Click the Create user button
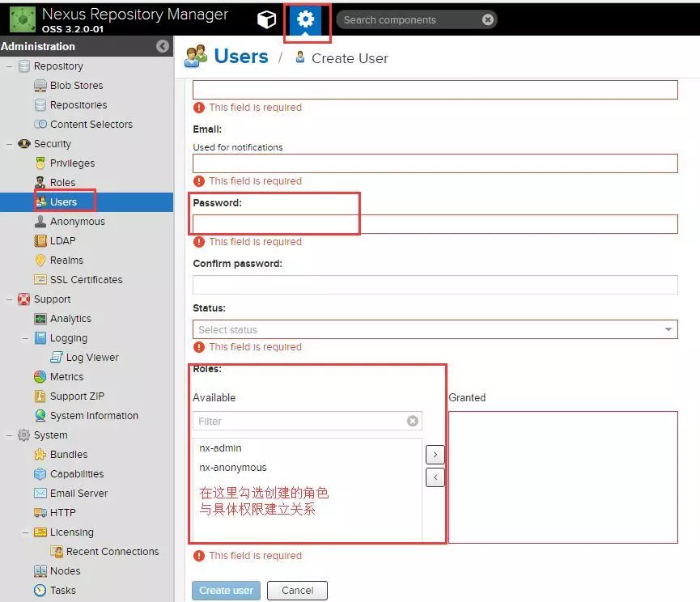700x602 pixels. click(x=226, y=591)
